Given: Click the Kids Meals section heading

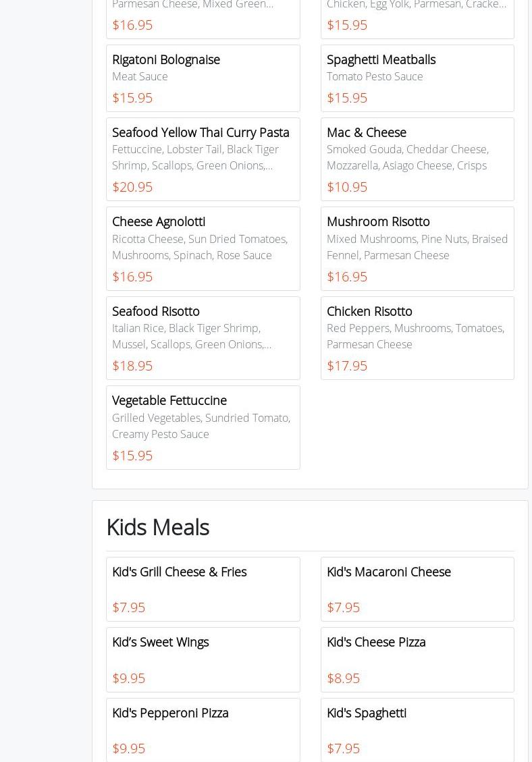Looking at the screenshot, I should pos(157,527).
